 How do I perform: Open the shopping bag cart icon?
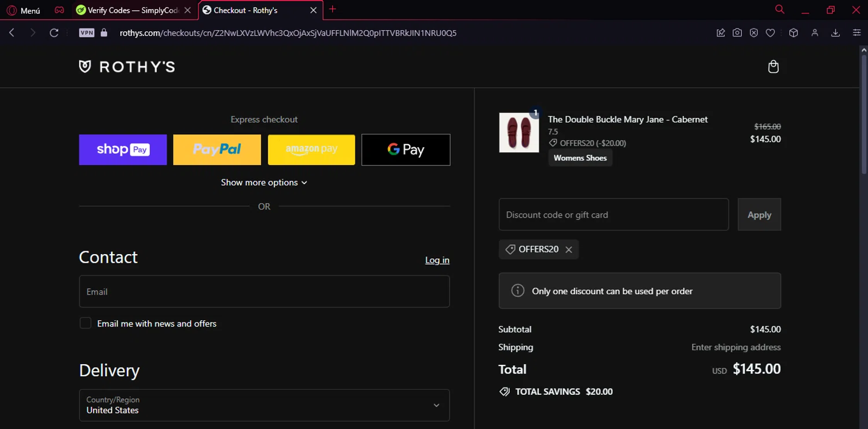[x=773, y=67]
